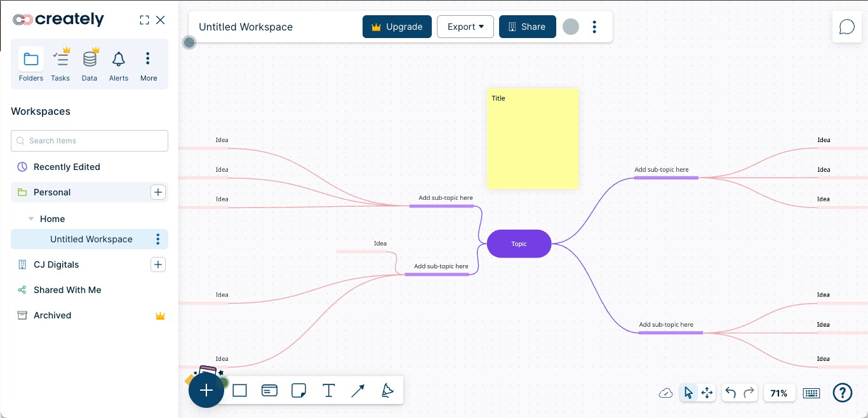868x418 pixels.
Task: Click the Upgrade button
Action: click(x=397, y=27)
